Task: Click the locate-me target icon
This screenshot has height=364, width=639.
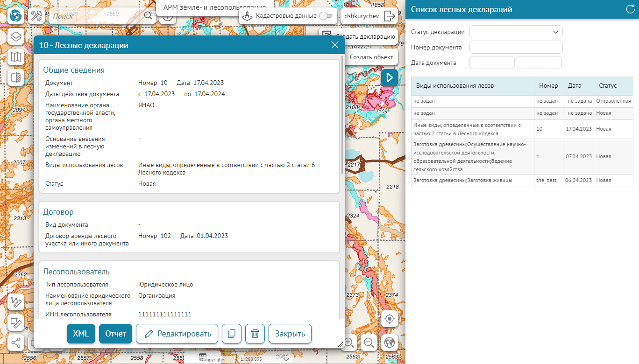Action: [390, 320]
